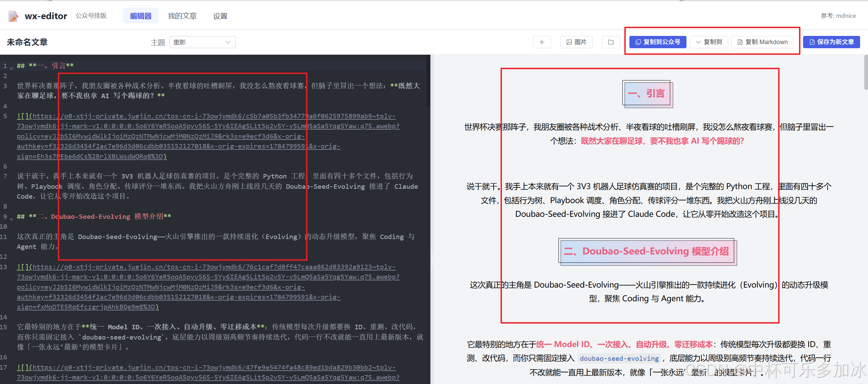
Task: Open the 主题 dropdown showing 重影
Action: click(x=202, y=42)
